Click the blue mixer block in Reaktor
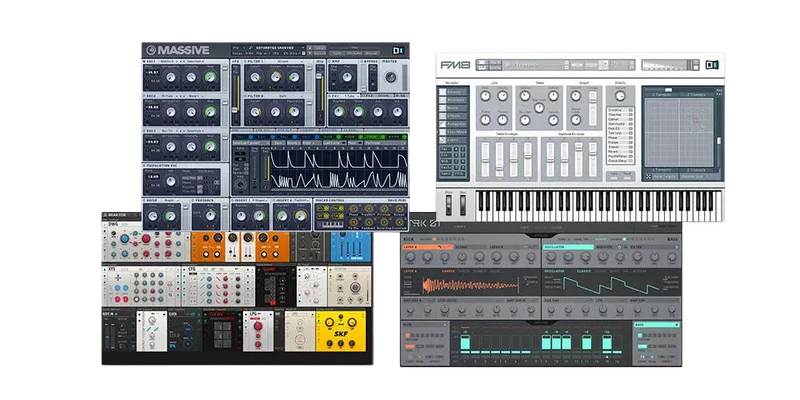This screenshot has height=400, width=800. pyautogui.click(x=351, y=247)
